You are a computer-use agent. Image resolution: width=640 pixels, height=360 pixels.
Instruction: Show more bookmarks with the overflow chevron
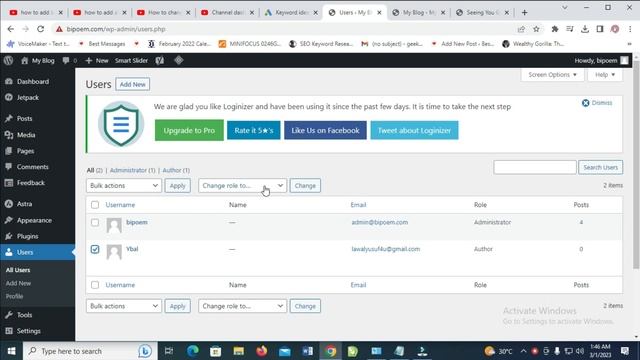pos(629,44)
